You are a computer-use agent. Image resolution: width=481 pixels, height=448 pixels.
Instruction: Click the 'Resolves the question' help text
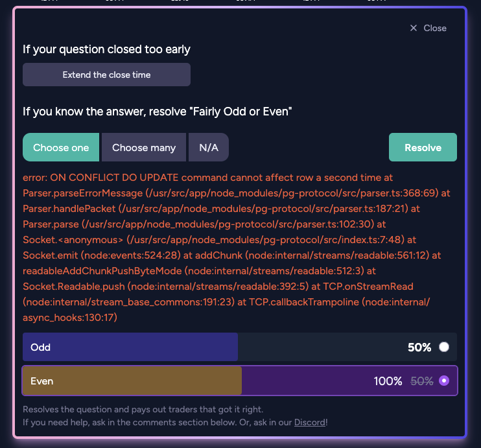tap(143, 409)
